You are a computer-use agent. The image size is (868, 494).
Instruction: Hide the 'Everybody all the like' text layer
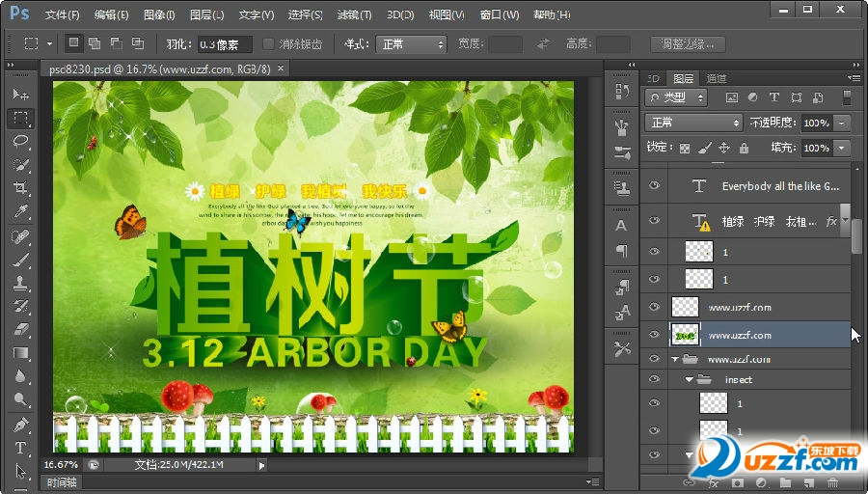(x=655, y=186)
